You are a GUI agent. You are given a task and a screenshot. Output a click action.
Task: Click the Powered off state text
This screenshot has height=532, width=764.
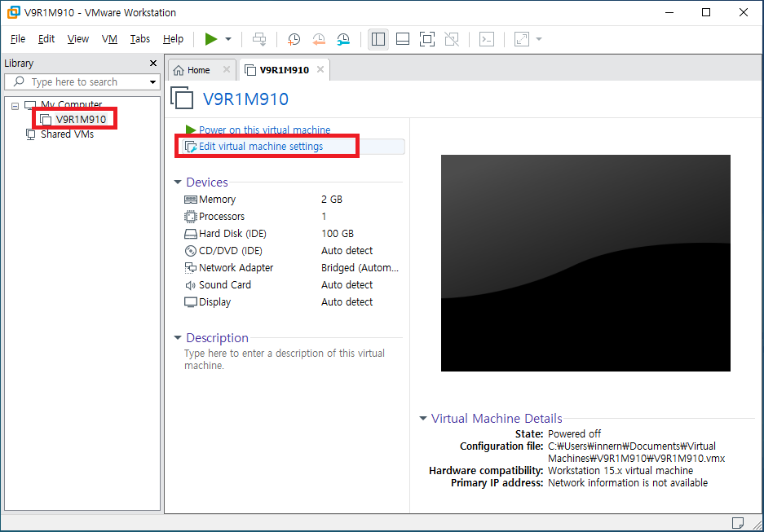pyautogui.click(x=575, y=433)
